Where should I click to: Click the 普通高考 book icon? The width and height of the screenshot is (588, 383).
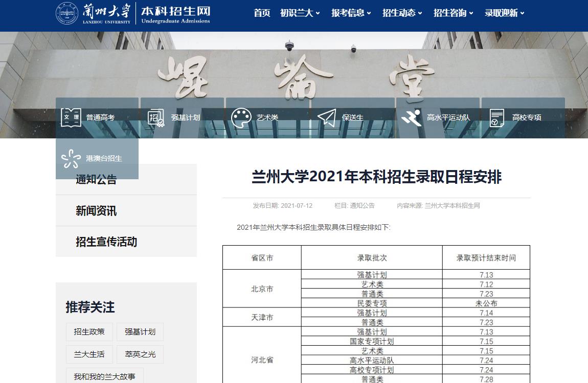coord(71,117)
